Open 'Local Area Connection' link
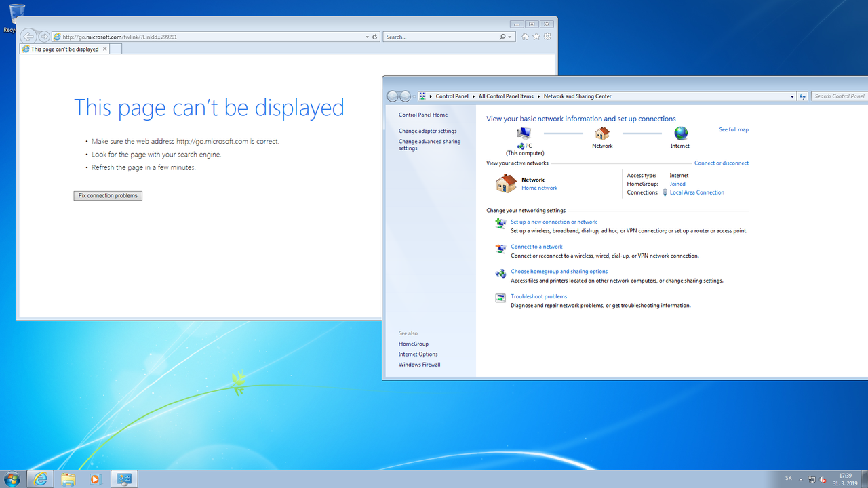This screenshot has height=488, width=868. pyautogui.click(x=696, y=192)
